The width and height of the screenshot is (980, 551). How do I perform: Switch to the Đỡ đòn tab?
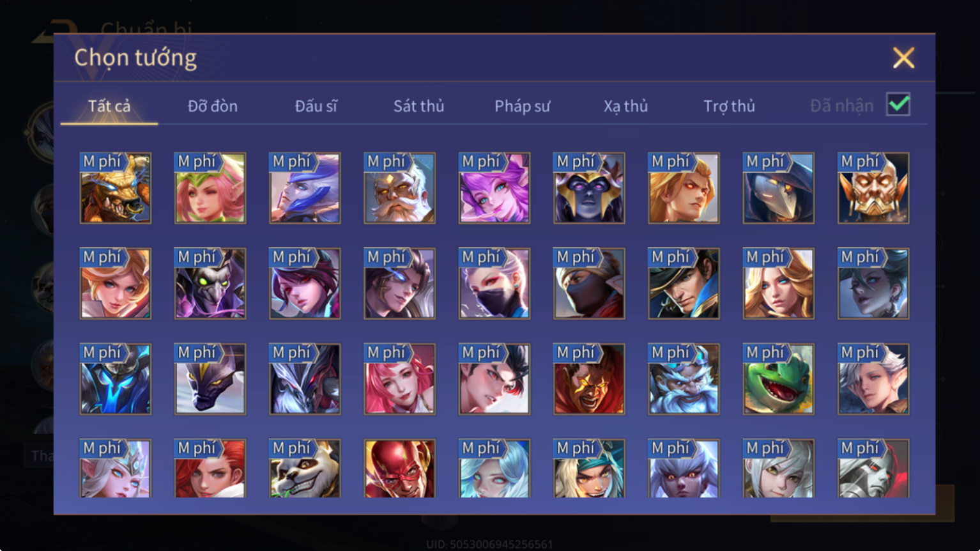tap(213, 106)
